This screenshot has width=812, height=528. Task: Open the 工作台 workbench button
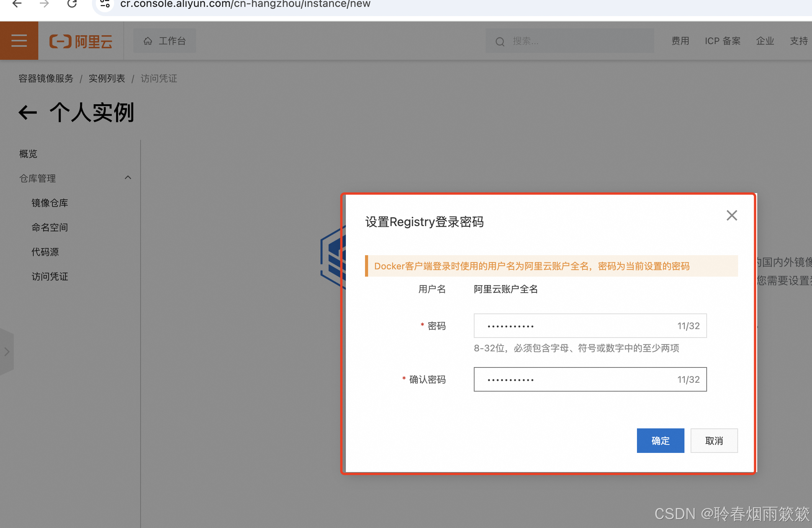(165, 41)
